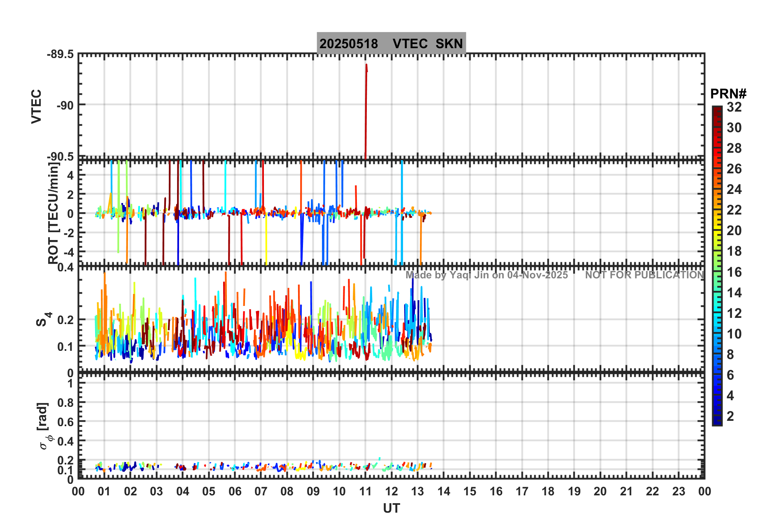Select the "15" hour tick label
This screenshot has height=532, width=783.
click(470, 491)
